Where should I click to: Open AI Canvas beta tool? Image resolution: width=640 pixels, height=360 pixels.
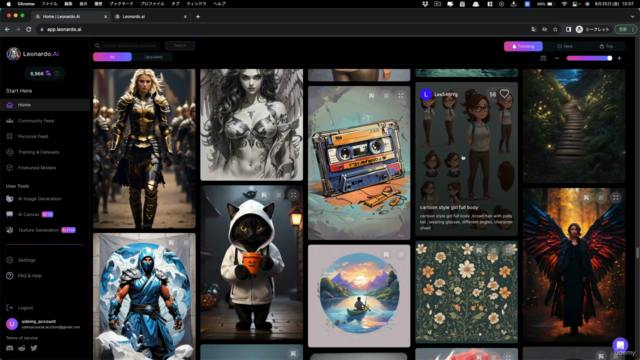(29, 214)
